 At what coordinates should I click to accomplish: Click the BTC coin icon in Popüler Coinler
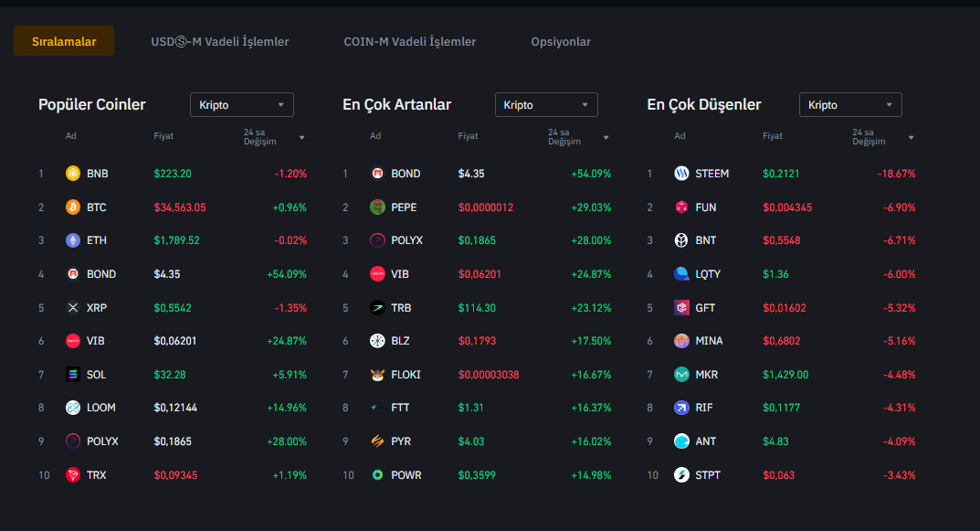tap(73, 207)
